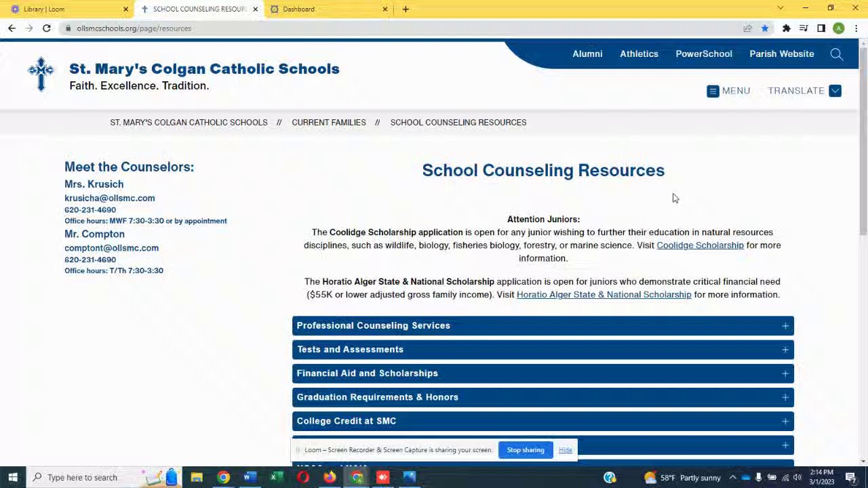This screenshot has height=488, width=868.
Task: Click the taskbar clock showing 2:14 PM
Action: (x=821, y=477)
